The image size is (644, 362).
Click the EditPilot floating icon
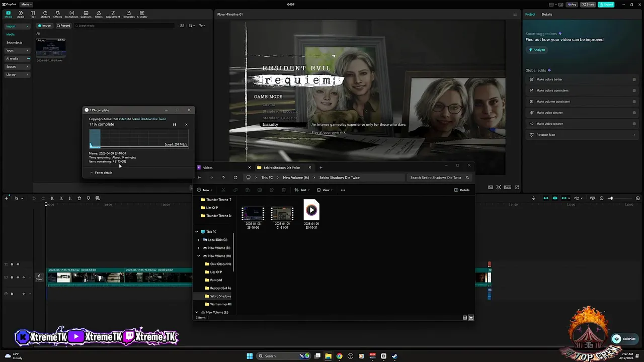click(x=617, y=339)
